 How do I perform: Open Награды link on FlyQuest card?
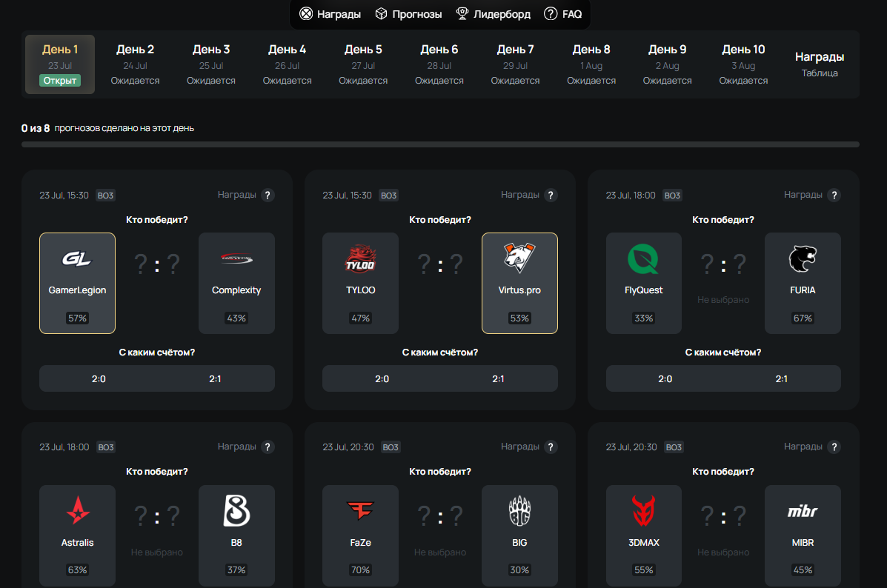(x=803, y=195)
